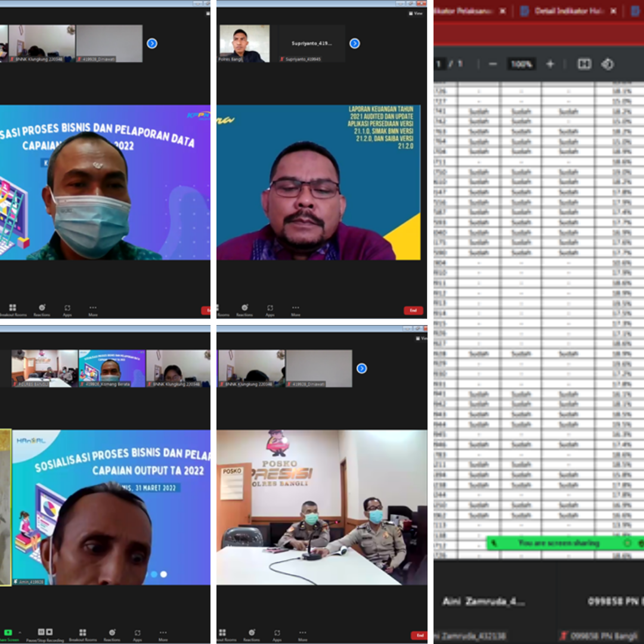This screenshot has width=644, height=644.
Task: Stop the recording in Zoom toolbar
Action: [49, 632]
